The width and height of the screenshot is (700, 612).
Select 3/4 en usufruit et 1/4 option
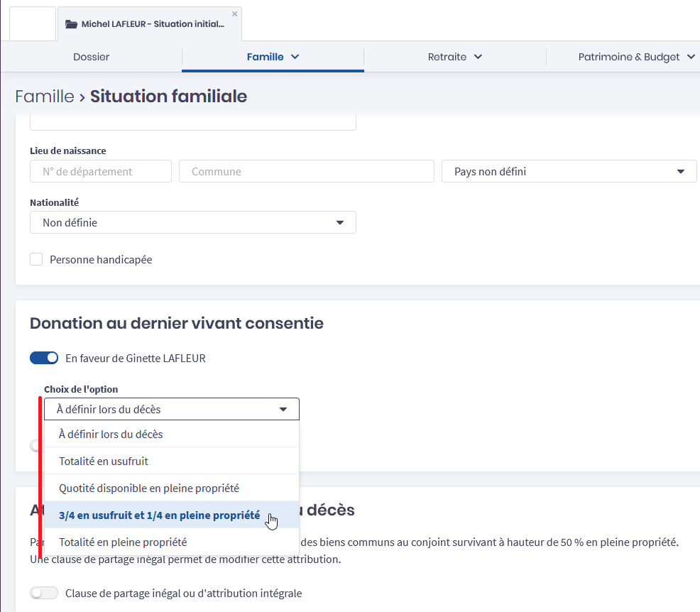point(160,515)
